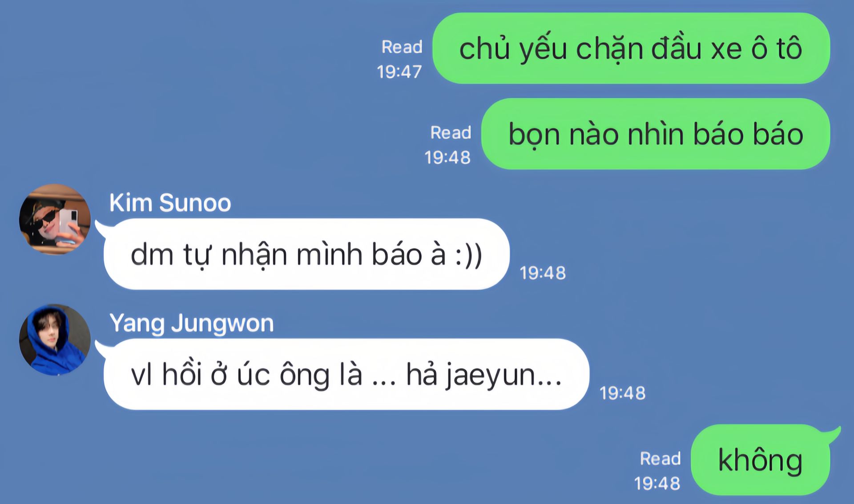854x504 pixels.
Task: Click the 19:48 time after Kim Sunoo's message
Action: 543,273
